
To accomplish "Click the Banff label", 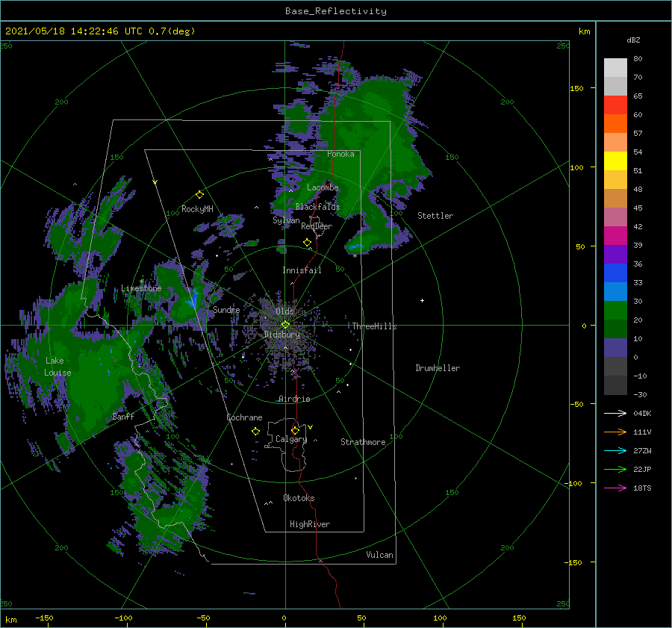I will tap(123, 416).
